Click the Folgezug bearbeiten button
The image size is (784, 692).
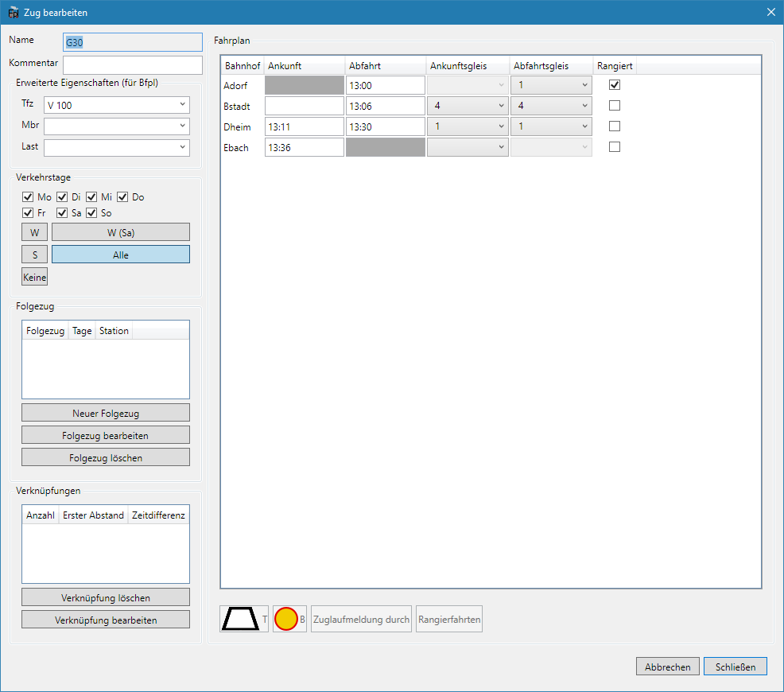pyautogui.click(x=106, y=435)
